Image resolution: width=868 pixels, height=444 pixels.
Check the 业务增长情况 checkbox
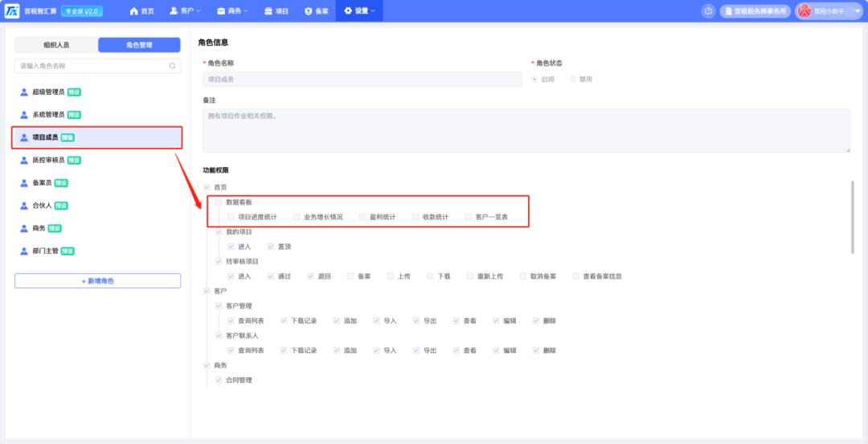click(x=297, y=218)
